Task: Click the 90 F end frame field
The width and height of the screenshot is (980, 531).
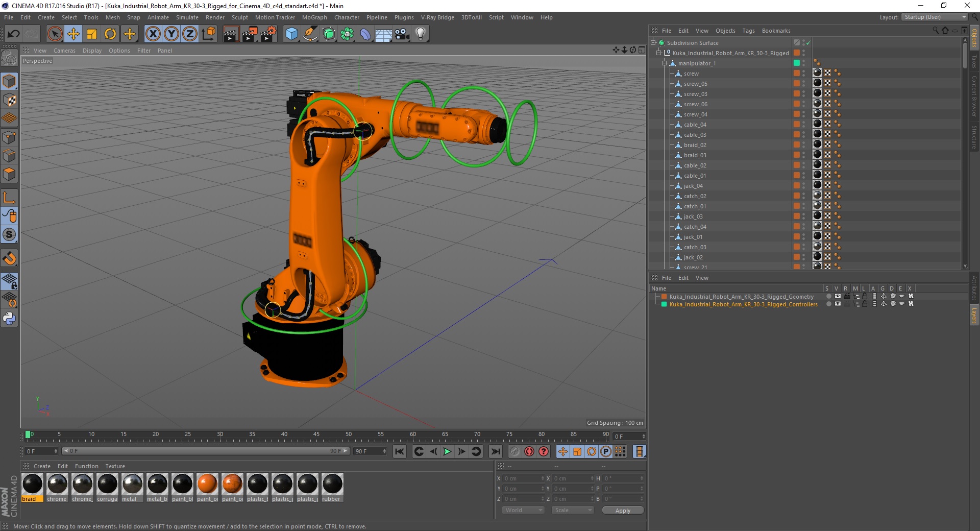Action: [371, 451]
